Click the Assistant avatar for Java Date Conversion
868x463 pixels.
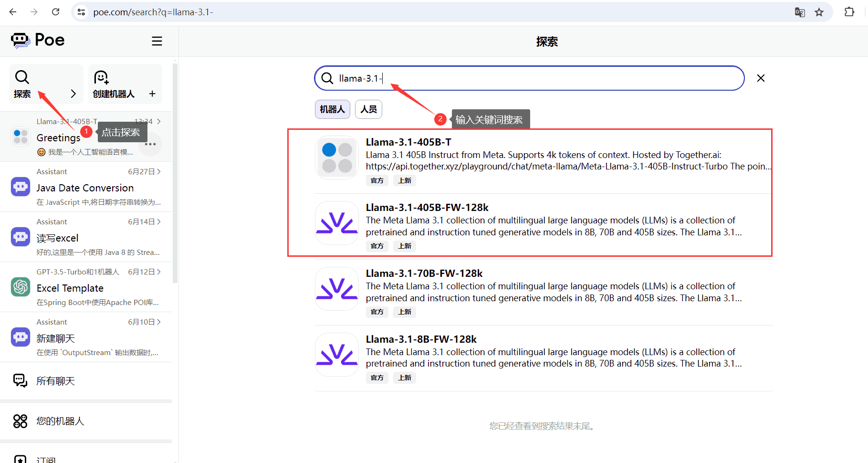coord(21,187)
